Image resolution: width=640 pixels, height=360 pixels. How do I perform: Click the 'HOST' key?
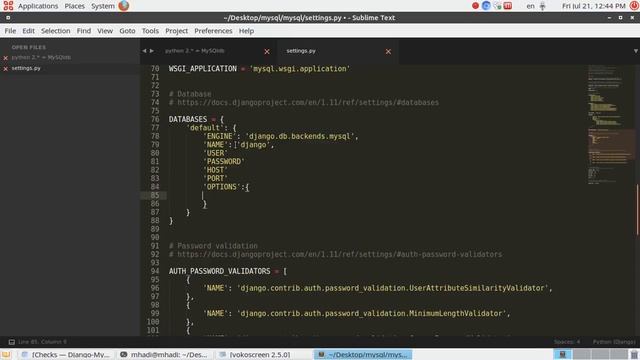coord(215,170)
